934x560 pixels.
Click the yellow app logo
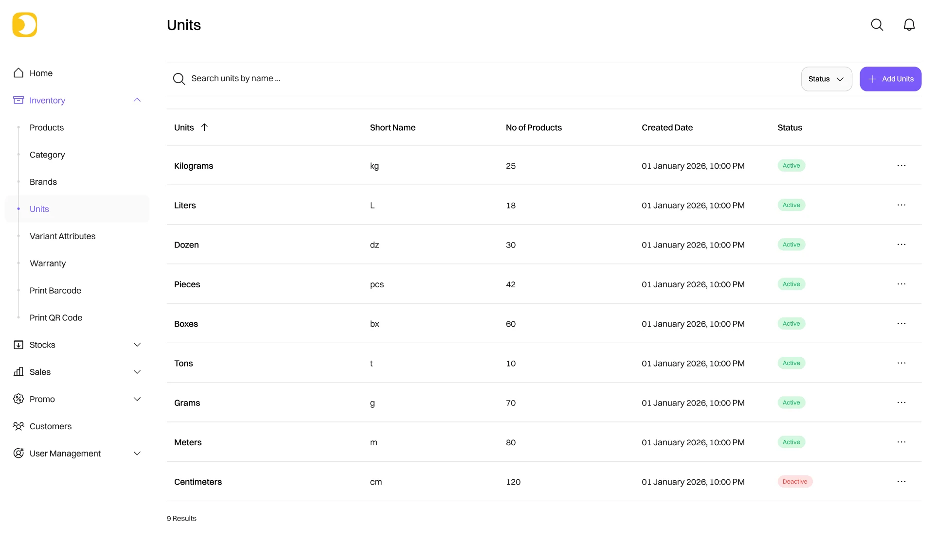pos(24,24)
